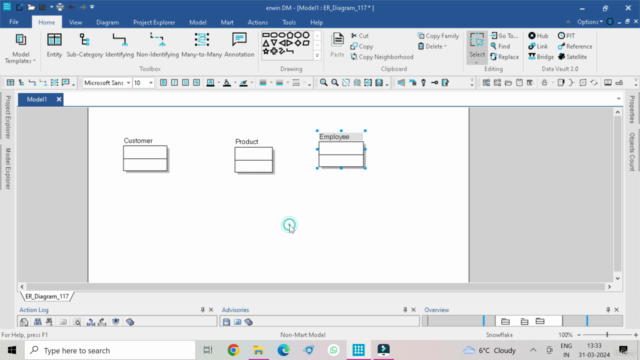The width and height of the screenshot is (640, 360).
Task: Expand the drawing shapes gallery
Action: click(317, 56)
